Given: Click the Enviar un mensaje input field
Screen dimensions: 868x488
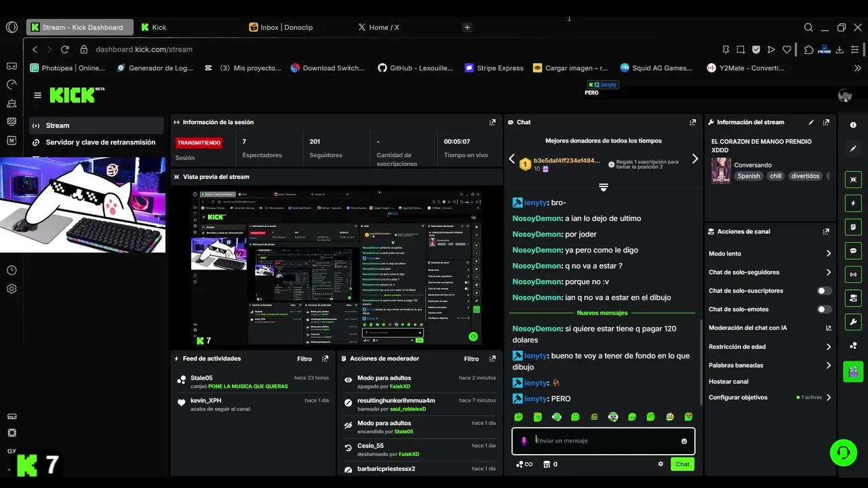Looking at the screenshot, I should click(x=603, y=441).
